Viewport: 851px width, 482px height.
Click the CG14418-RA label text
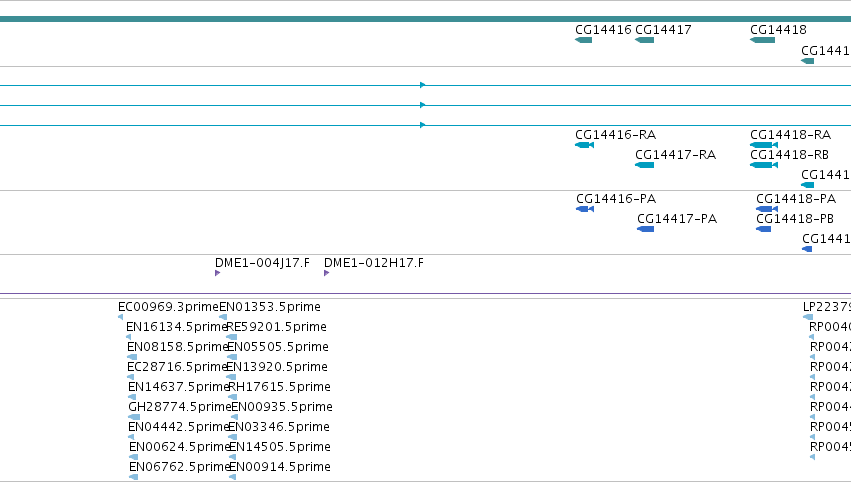(790, 135)
